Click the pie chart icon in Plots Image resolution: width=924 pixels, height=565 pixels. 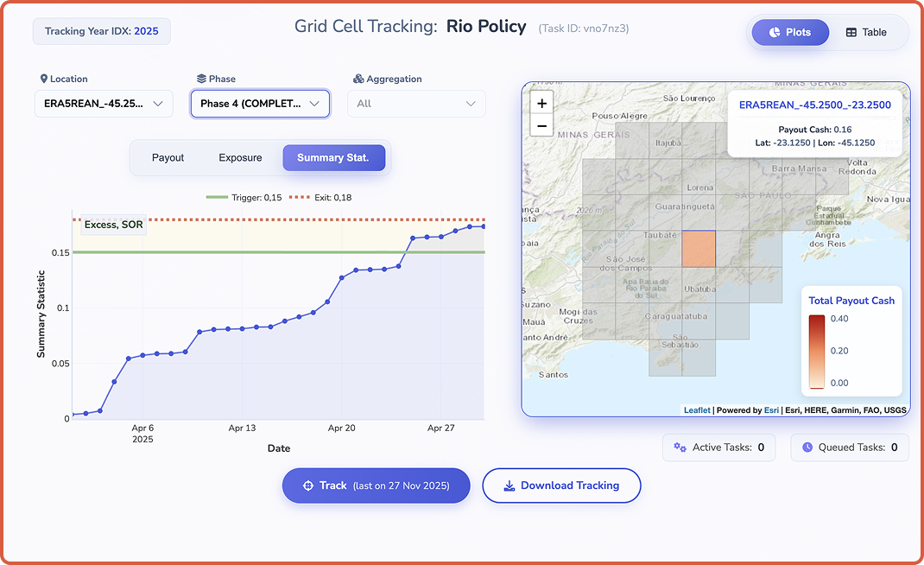[775, 33]
